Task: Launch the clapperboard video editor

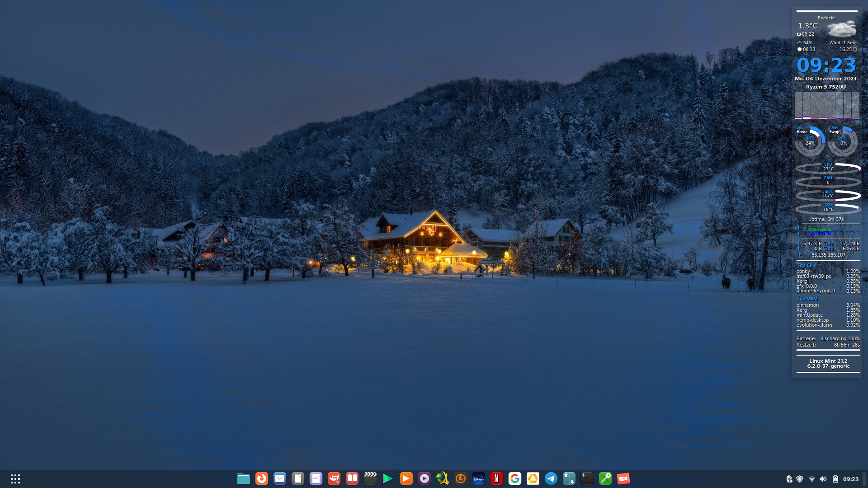Action: click(x=370, y=479)
